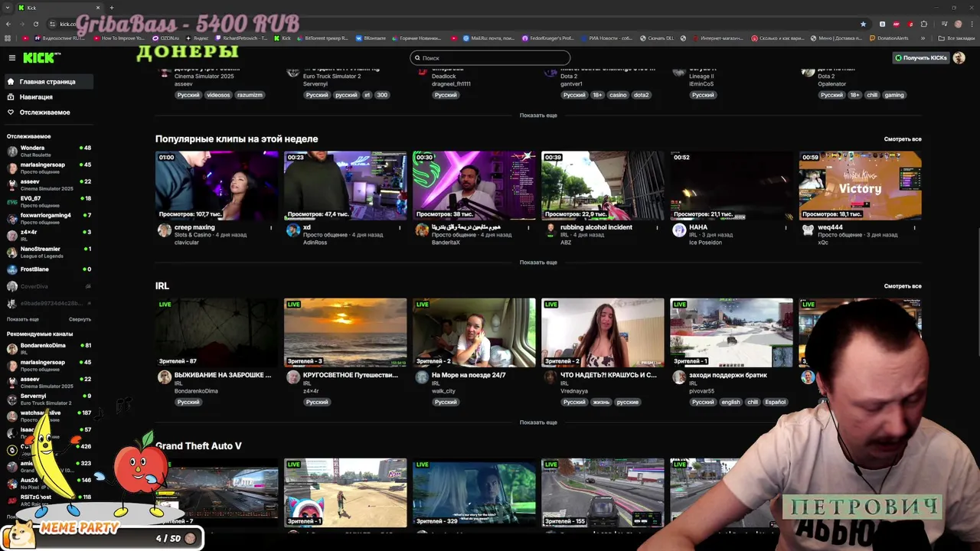The height and width of the screenshot is (551, 980).
Task: Play the 'HAHA' clip thumbnail
Action: [x=731, y=186]
